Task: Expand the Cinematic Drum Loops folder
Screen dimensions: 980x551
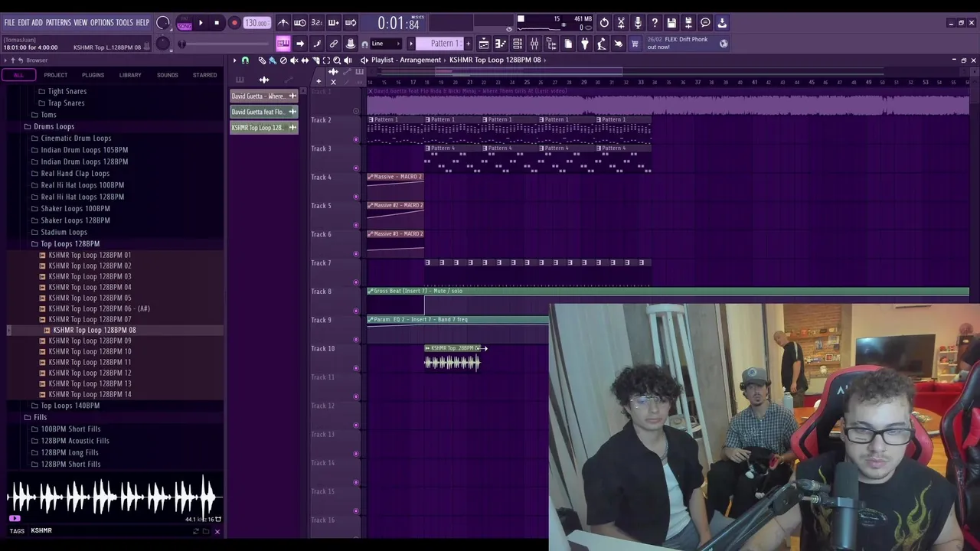Action: tap(76, 139)
